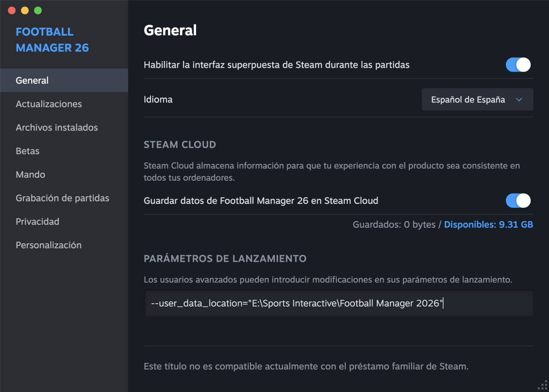
Task: Click the resize grip in the window corner
Action: (543, 386)
